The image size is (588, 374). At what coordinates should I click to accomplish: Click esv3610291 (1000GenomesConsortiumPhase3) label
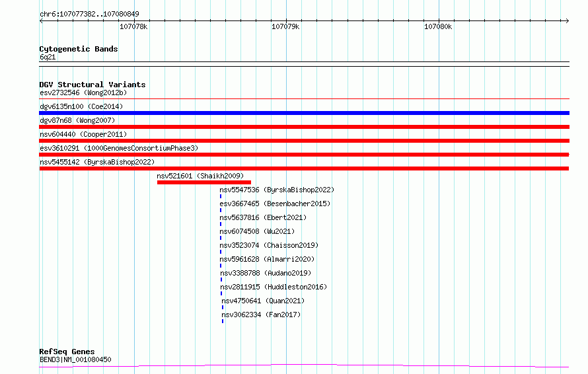(119, 148)
